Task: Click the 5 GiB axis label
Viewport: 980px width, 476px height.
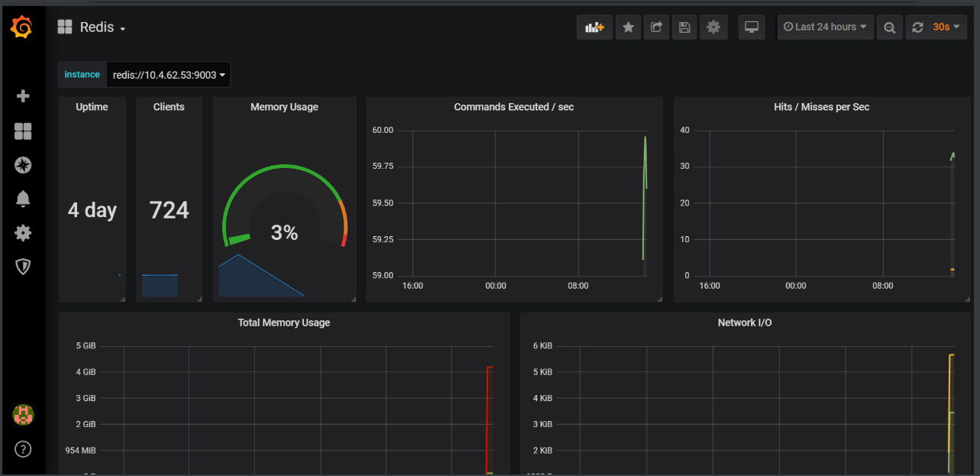Action: [x=86, y=345]
